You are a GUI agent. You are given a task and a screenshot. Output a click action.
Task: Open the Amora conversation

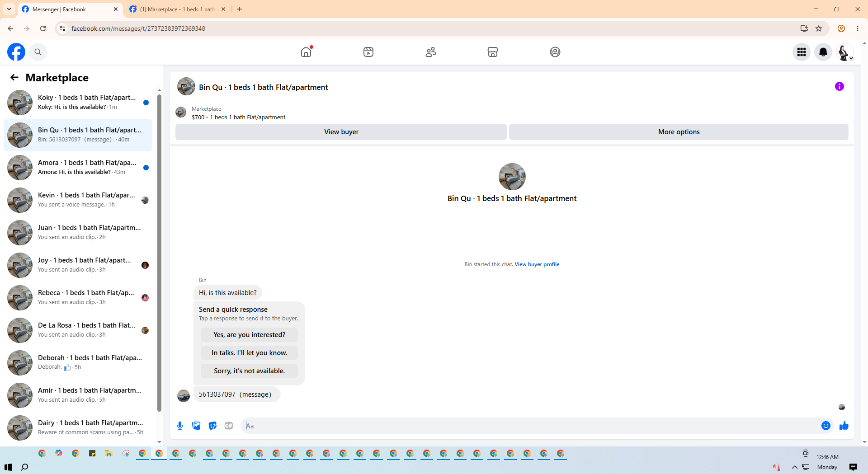(x=78, y=168)
